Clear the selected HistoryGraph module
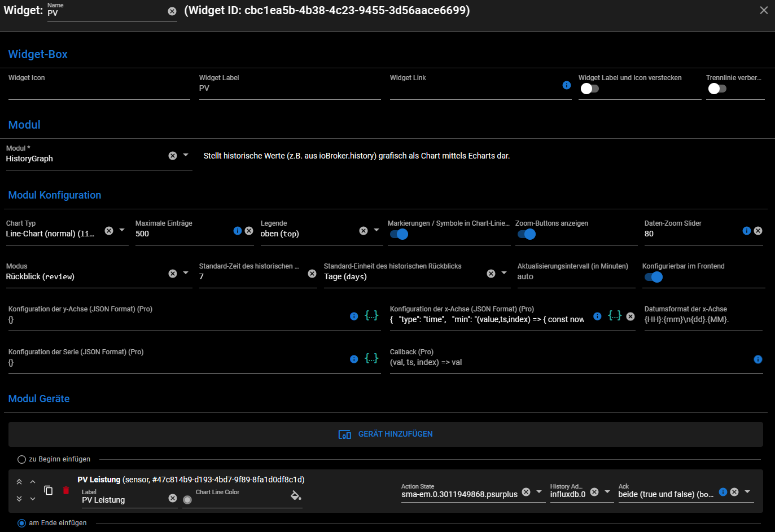 tap(173, 156)
